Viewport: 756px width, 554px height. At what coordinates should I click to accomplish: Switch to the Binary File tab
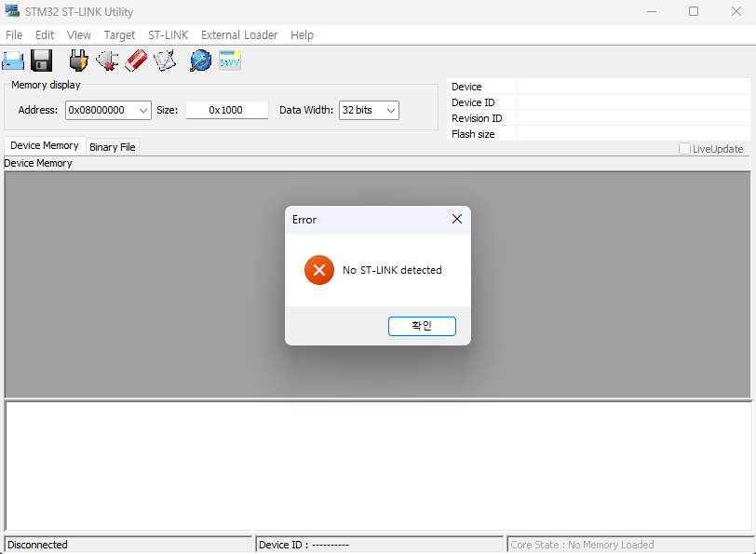(x=113, y=147)
